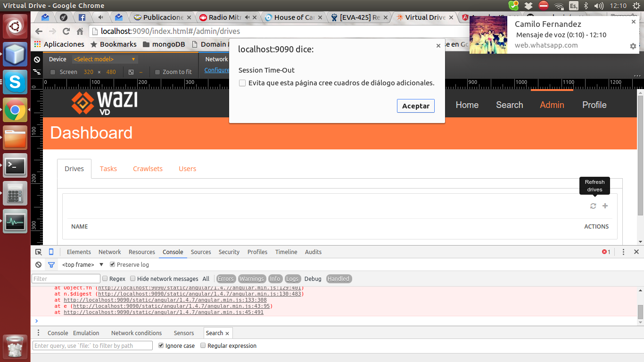The height and width of the screenshot is (362, 644).
Task: Click the swap dimensions icon beside 480
Action: tap(131, 72)
